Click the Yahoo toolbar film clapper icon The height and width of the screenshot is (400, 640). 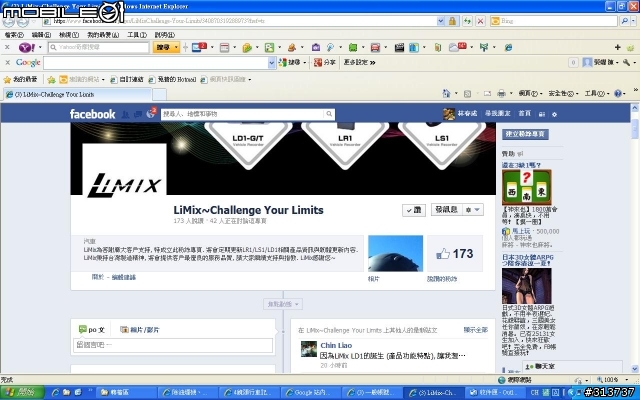click(399, 48)
